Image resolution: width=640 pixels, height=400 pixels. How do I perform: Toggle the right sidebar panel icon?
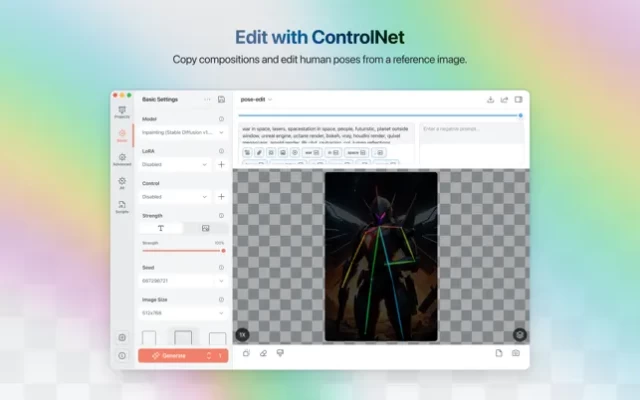(x=518, y=100)
